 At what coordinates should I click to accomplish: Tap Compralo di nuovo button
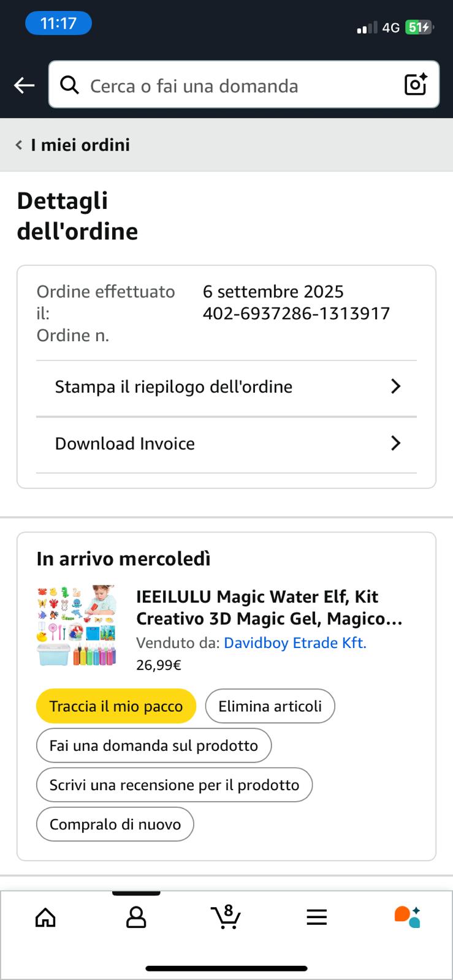pyautogui.click(x=115, y=824)
